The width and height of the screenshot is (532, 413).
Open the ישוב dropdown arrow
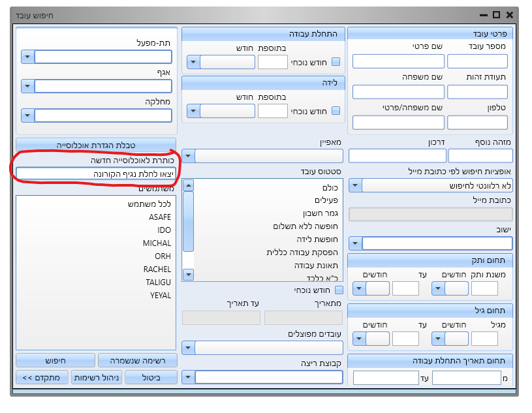[355, 243]
